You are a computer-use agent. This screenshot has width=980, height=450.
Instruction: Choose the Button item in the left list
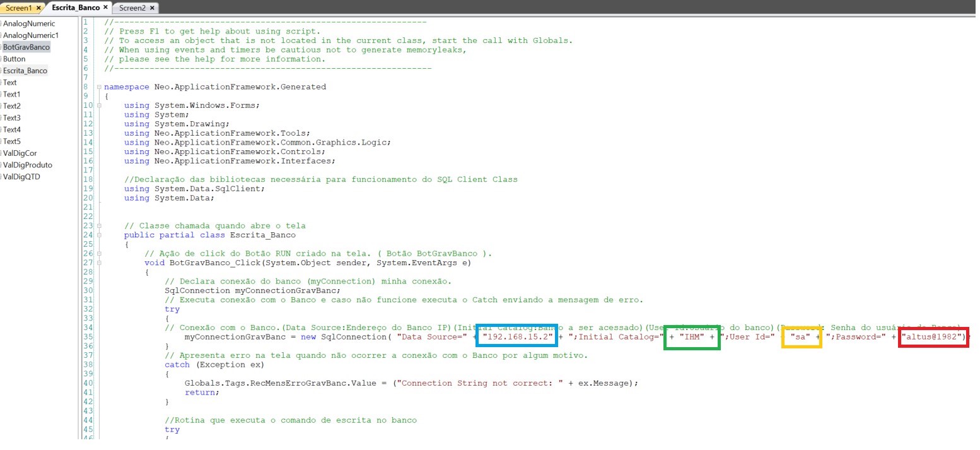click(x=15, y=59)
